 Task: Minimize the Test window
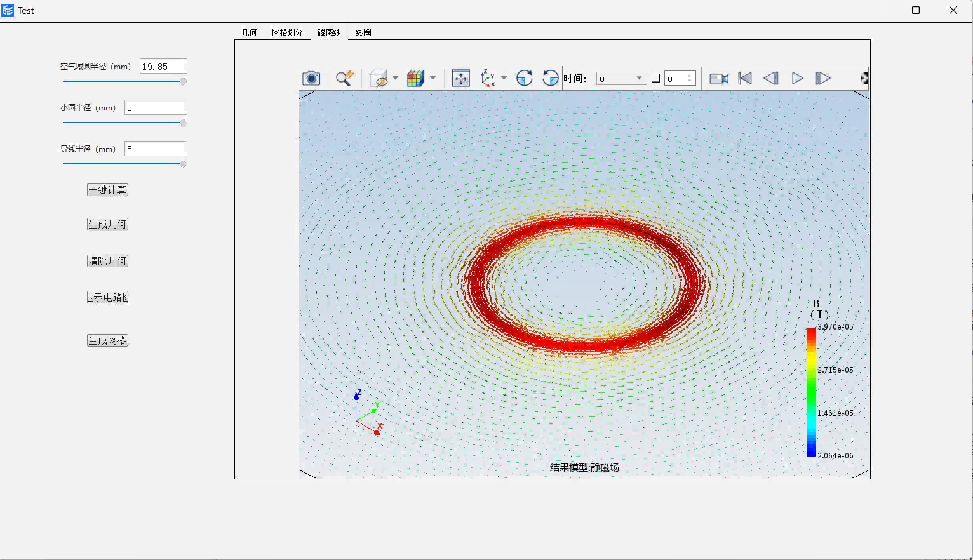pos(879,10)
